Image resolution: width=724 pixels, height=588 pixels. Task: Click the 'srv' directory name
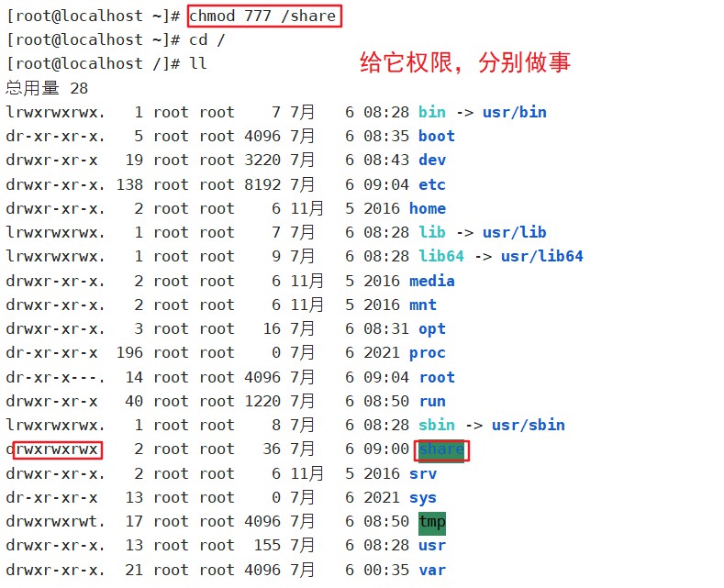[422, 474]
